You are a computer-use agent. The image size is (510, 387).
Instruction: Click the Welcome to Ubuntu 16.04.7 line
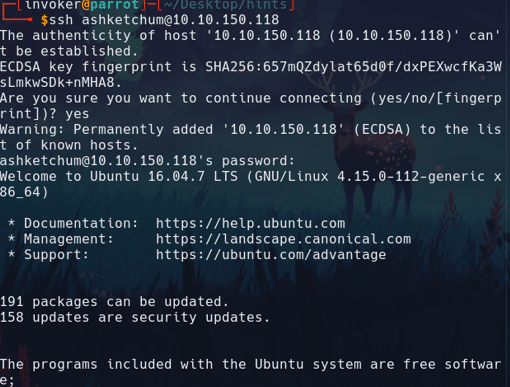(251, 184)
